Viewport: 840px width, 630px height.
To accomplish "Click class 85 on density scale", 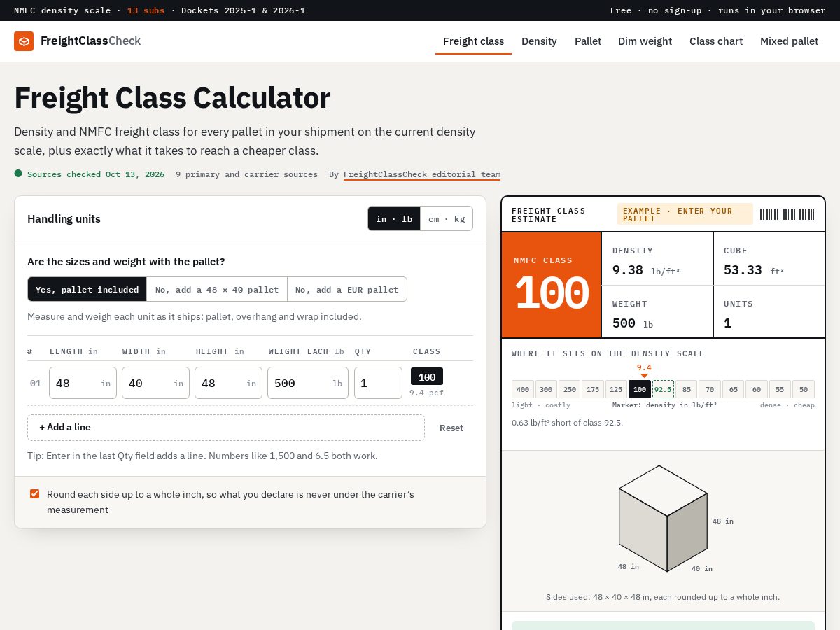I will click(686, 389).
